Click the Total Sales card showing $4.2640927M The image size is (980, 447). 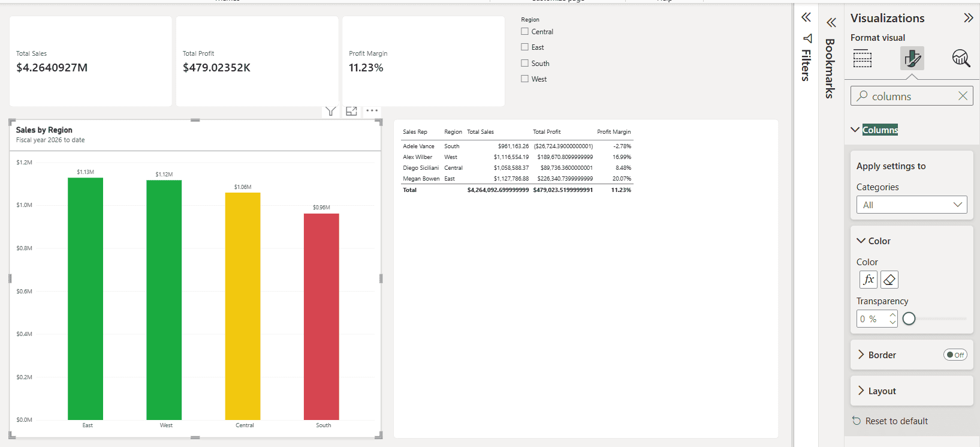(x=91, y=61)
